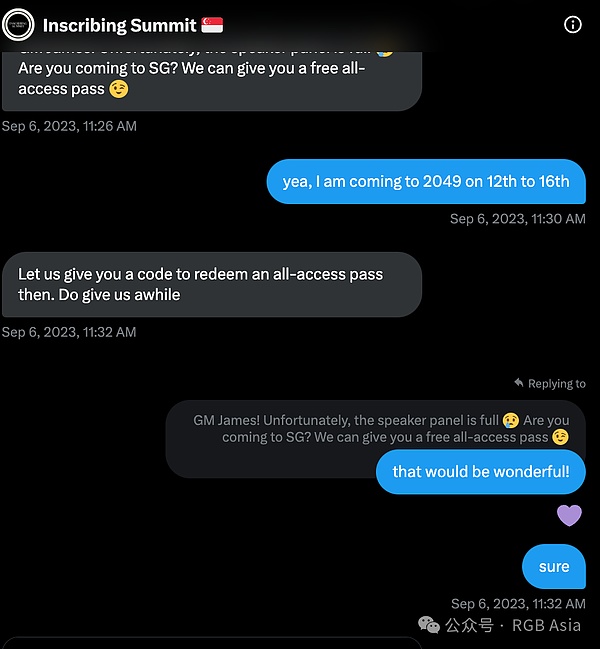Select the "Let us give you a code" message
Screen dimensions: 600x649
(211, 284)
